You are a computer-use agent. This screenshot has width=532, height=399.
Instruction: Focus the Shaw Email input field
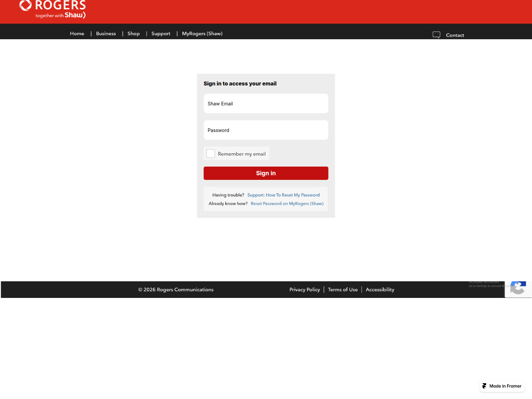point(266,103)
